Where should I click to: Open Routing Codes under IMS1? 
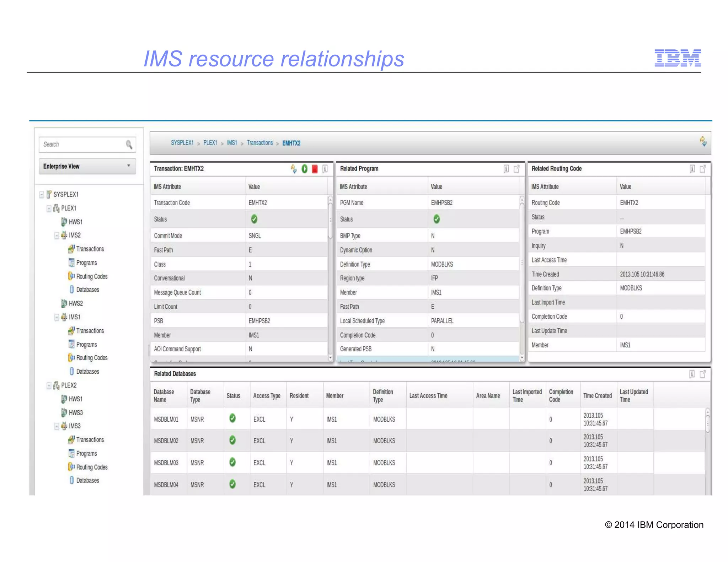click(88, 358)
